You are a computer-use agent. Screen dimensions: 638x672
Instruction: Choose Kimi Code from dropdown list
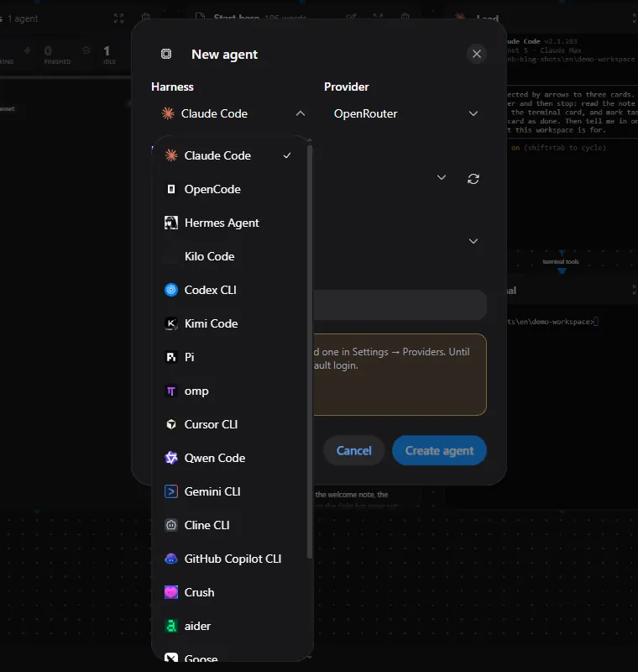click(x=227, y=323)
